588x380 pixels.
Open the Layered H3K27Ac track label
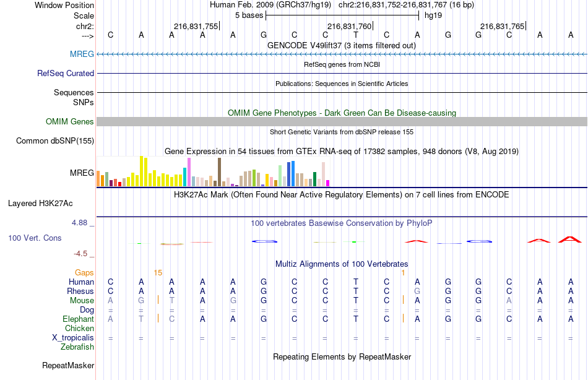pos(40,204)
